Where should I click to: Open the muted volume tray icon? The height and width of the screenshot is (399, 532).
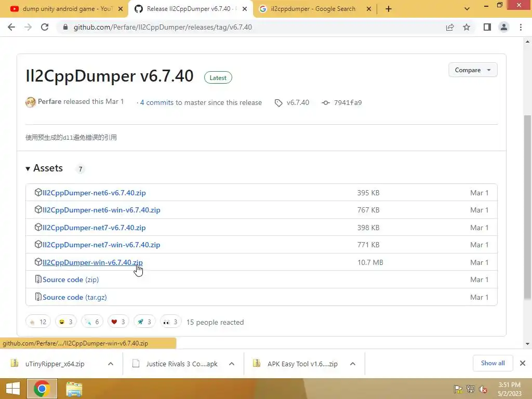pyautogui.click(x=483, y=389)
